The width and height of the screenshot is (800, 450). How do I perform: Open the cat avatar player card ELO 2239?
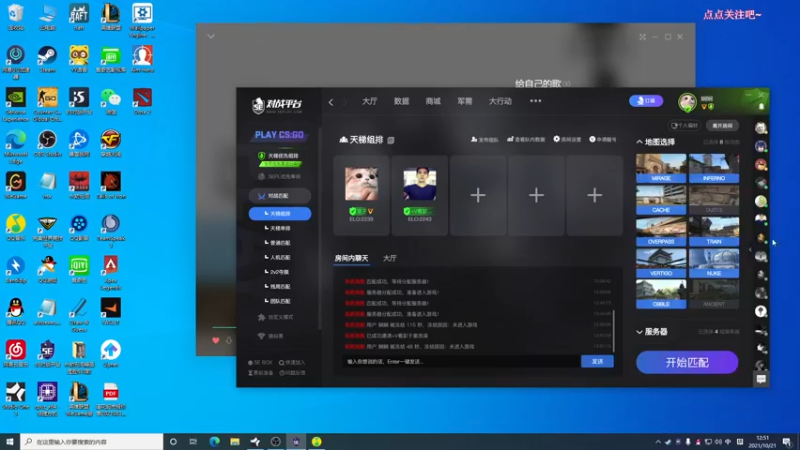[x=361, y=195]
